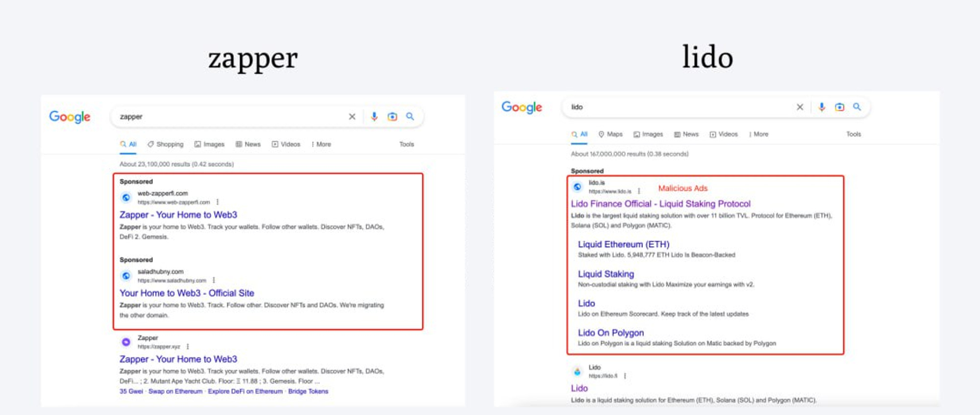Select the All tab in zapper results
The height and width of the screenshot is (415, 980).
pyautogui.click(x=128, y=144)
